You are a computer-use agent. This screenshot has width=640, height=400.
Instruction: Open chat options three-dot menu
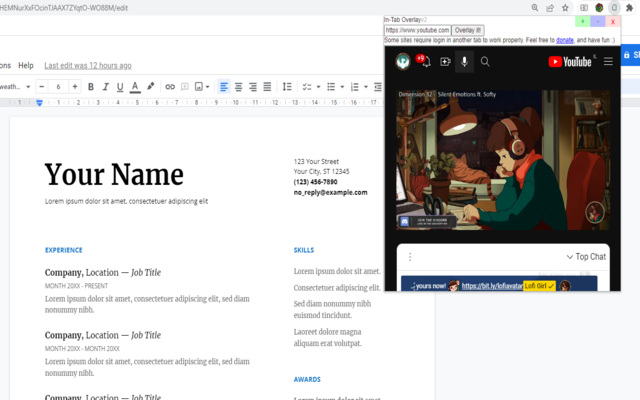click(x=410, y=257)
